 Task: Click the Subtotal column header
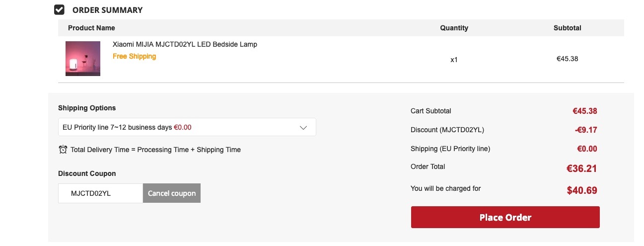pyautogui.click(x=568, y=28)
